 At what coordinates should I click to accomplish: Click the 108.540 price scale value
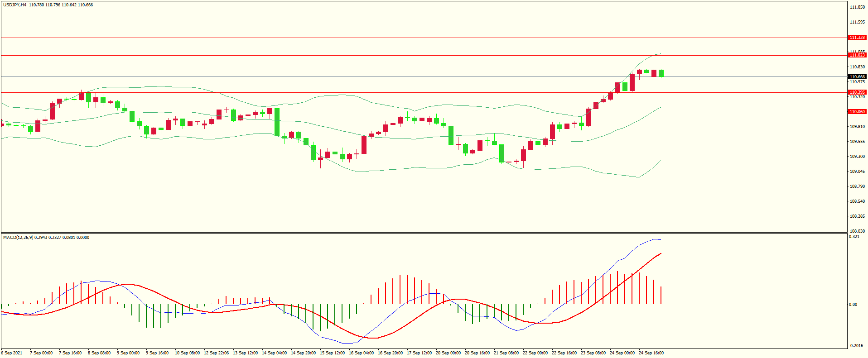(x=857, y=201)
